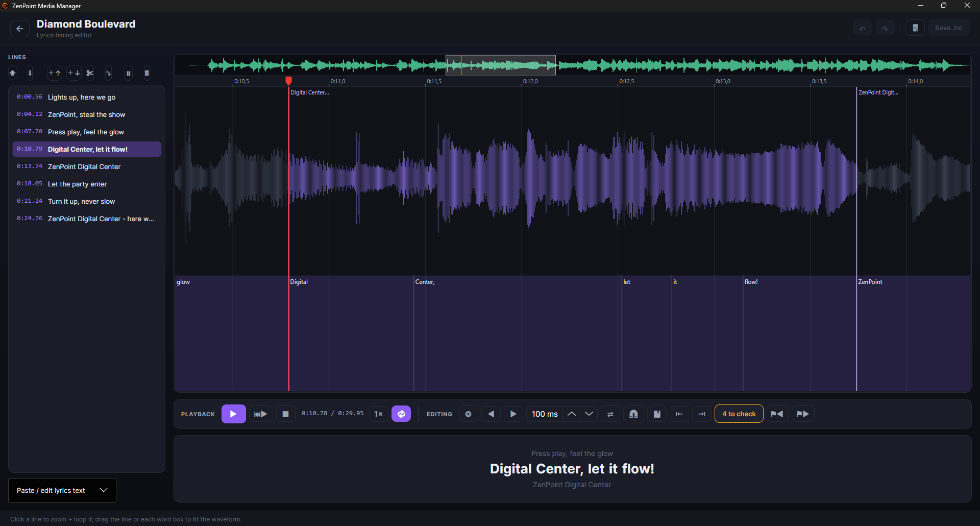Select the line 'Lights up, here we go'

pyautogui.click(x=87, y=97)
